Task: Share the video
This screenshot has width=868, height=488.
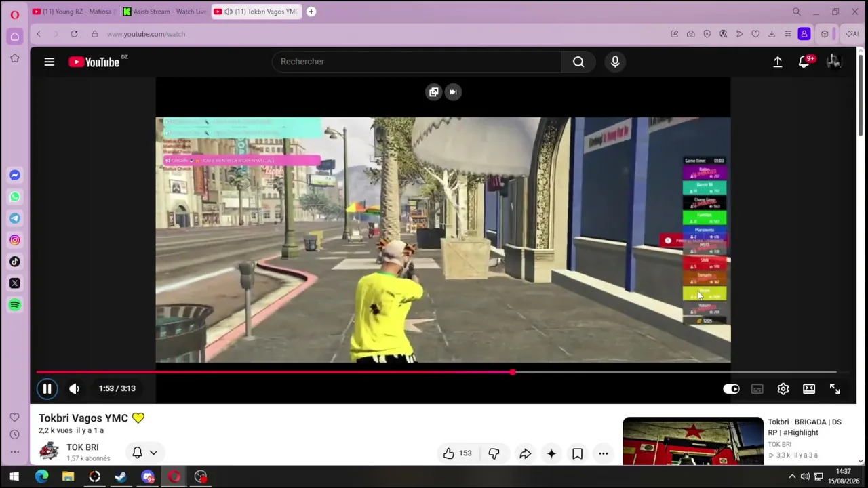Action: (525, 453)
